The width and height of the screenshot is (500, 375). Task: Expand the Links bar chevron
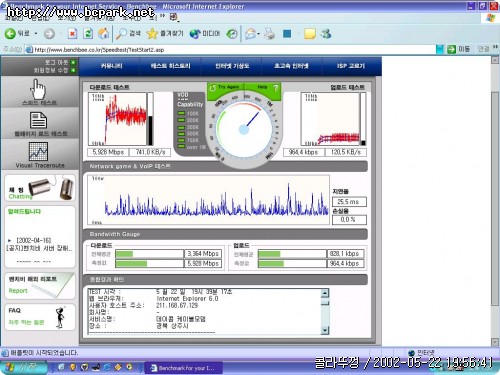(x=495, y=48)
